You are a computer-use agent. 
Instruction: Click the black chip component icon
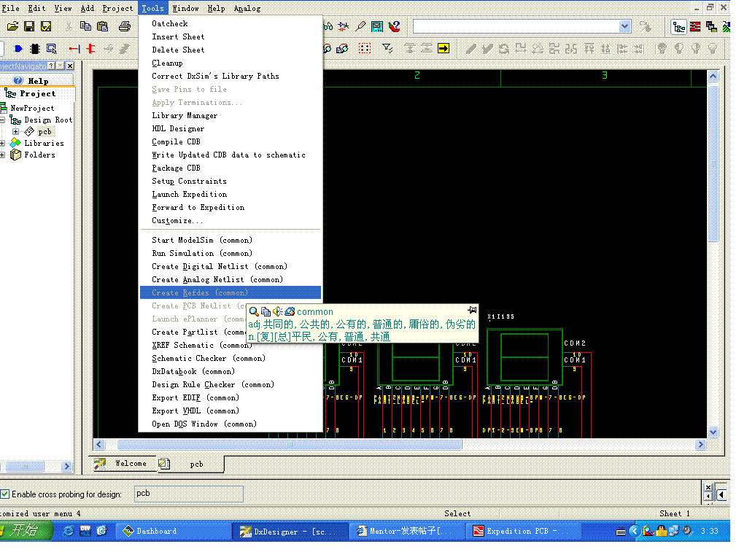(35, 49)
